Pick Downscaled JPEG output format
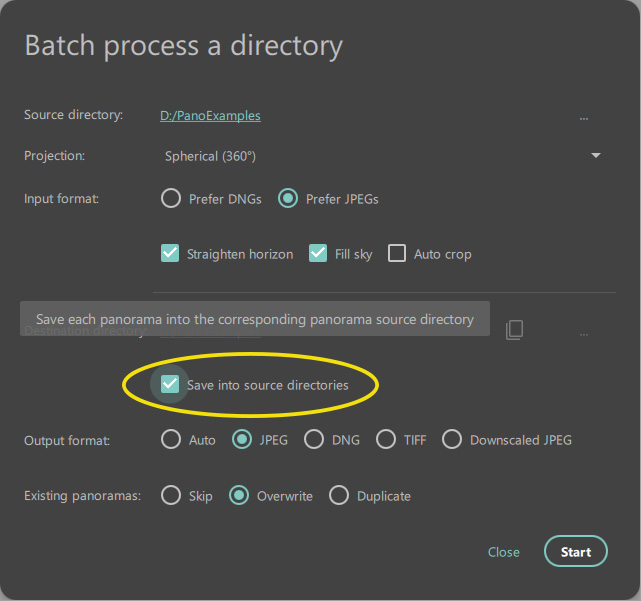The image size is (641, 601). pyautogui.click(x=452, y=440)
